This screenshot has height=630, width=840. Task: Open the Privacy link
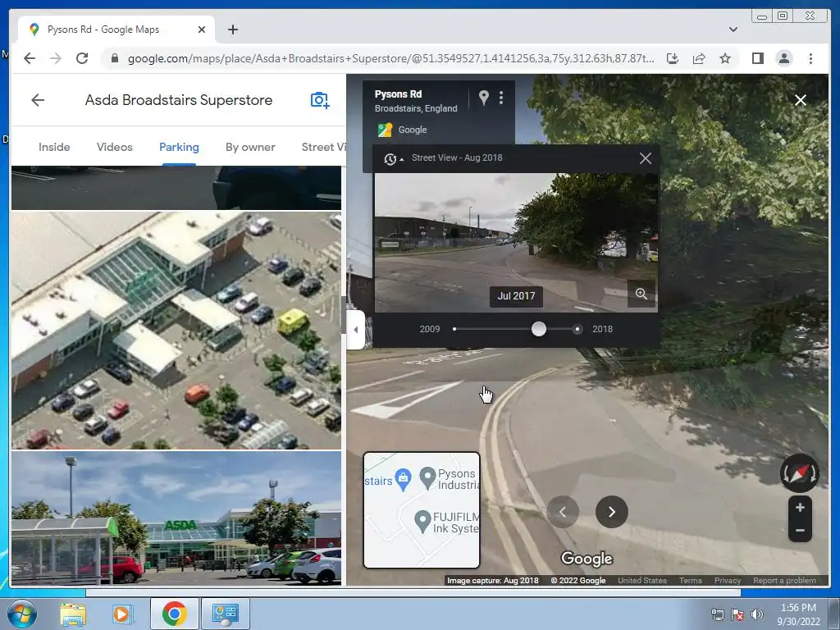coord(728,580)
